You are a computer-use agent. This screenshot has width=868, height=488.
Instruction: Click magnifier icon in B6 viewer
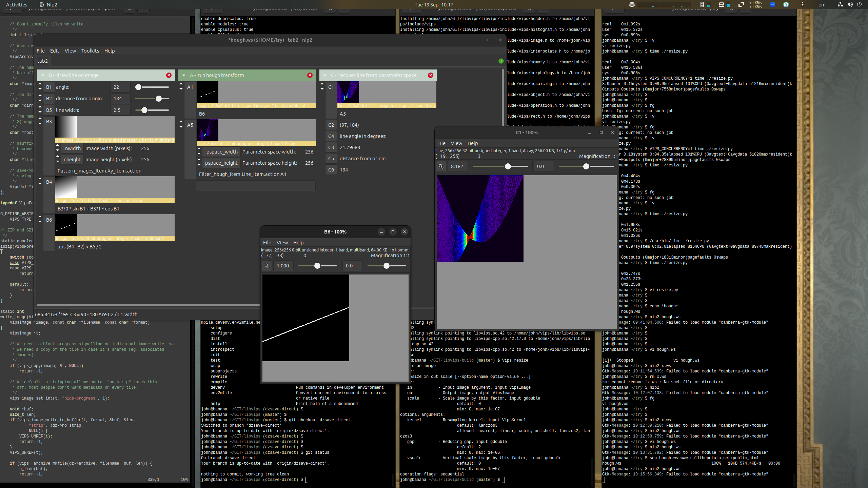(267, 266)
